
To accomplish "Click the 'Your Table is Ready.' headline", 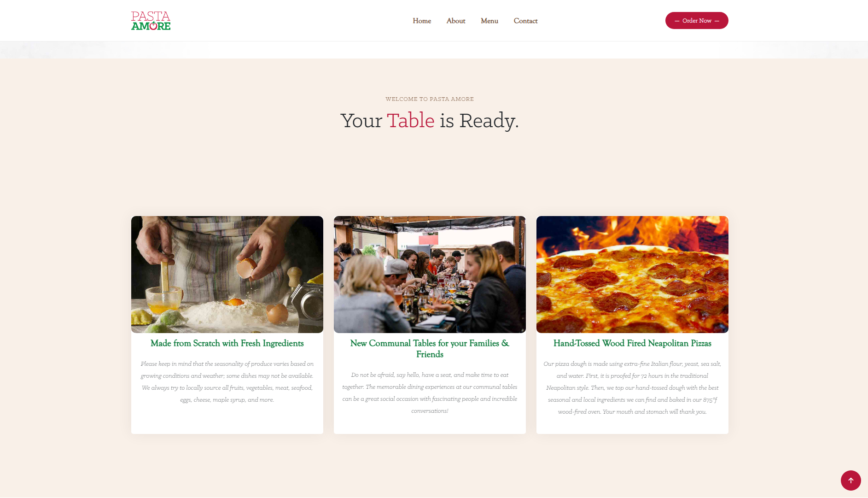I will pyautogui.click(x=430, y=121).
